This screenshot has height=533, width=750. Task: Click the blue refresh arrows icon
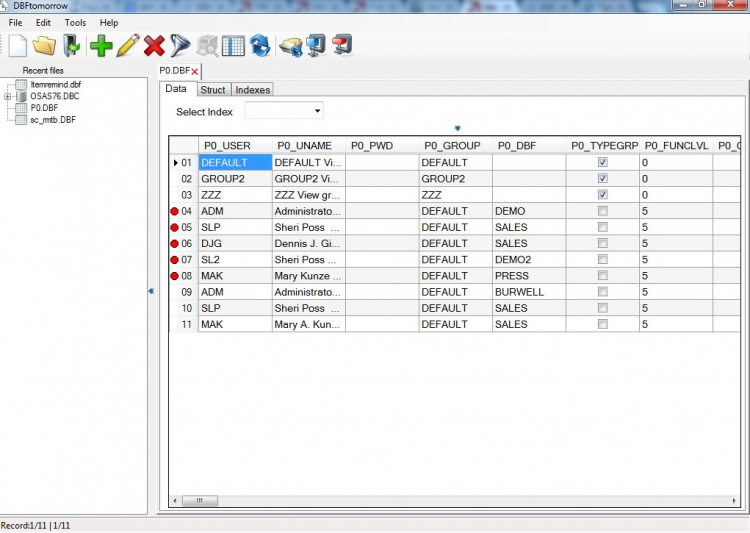tap(260, 45)
